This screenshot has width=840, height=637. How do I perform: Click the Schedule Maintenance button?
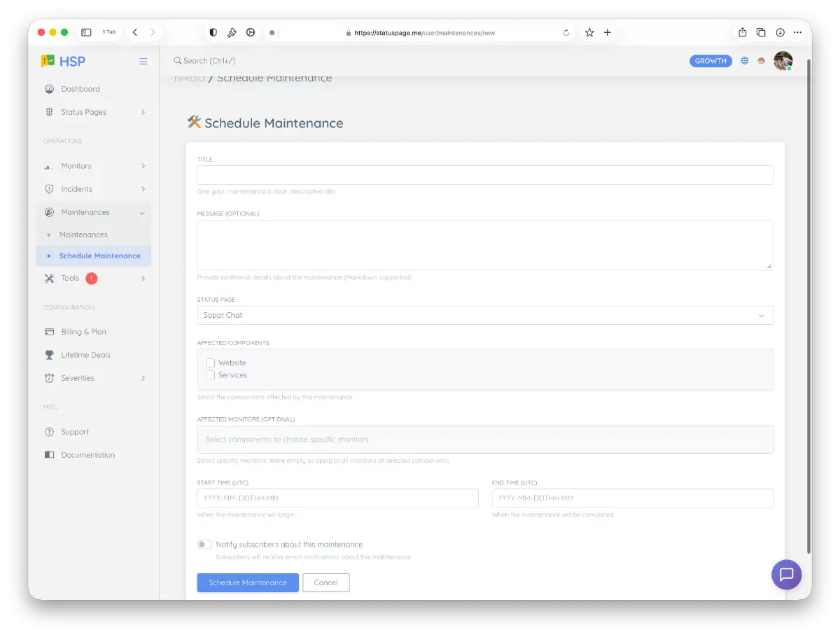click(247, 582)
